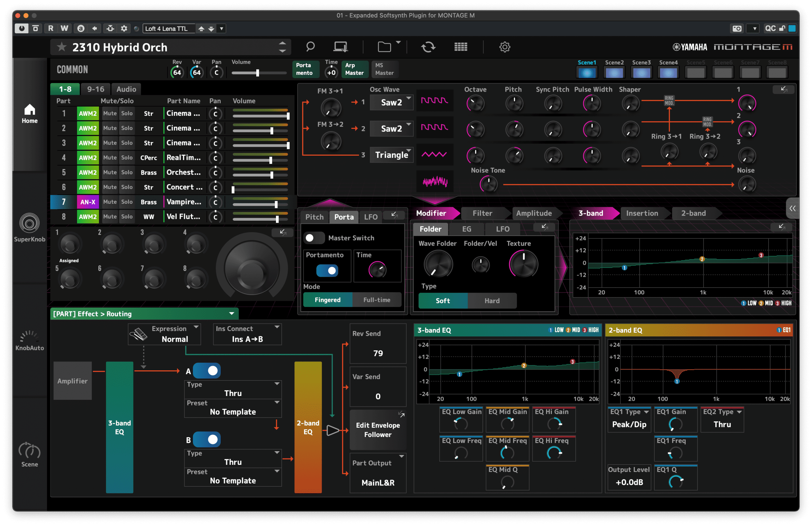Open the Expression Normal dropdown

click(x=164, y=334)
